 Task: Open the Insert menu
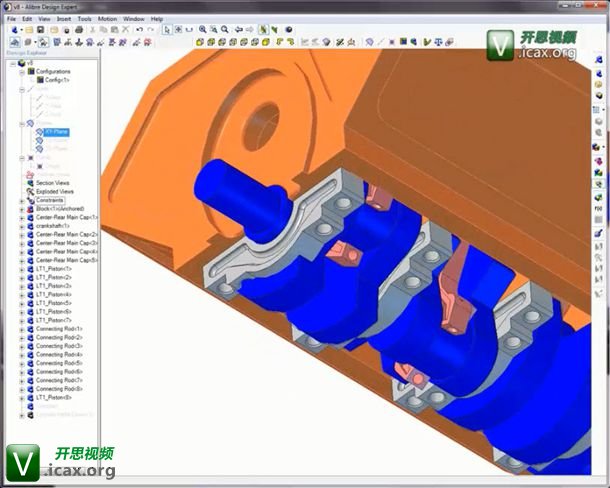click(x=64, y=19)
